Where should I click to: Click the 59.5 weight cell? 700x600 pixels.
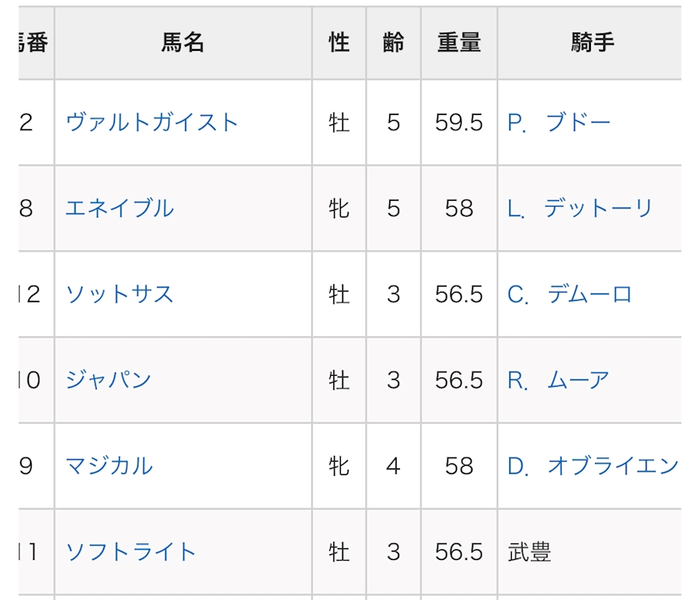(458, 122)
